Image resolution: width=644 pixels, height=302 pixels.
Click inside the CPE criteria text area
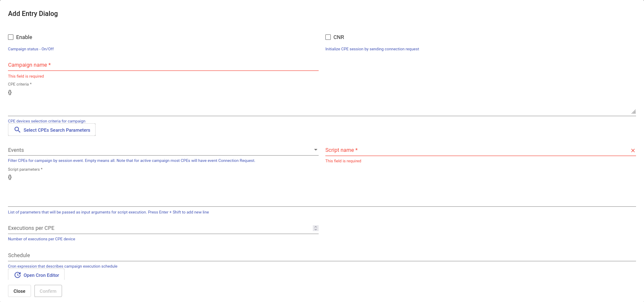click(319, 101)
